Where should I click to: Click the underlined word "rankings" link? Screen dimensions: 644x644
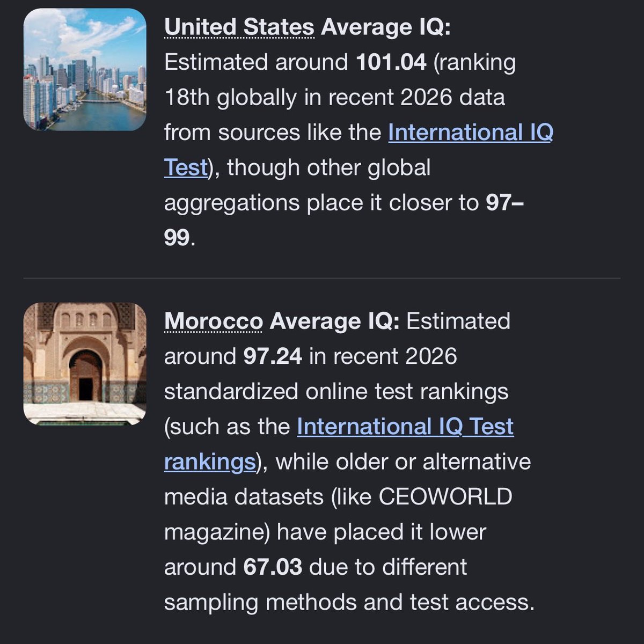pyautogui.click(x=210, y=462)
